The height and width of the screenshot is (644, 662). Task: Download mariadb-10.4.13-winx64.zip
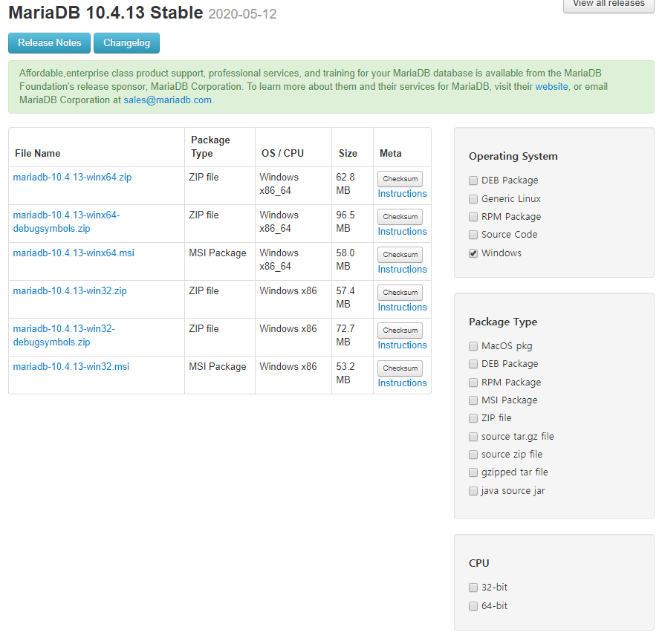point(72,178)
